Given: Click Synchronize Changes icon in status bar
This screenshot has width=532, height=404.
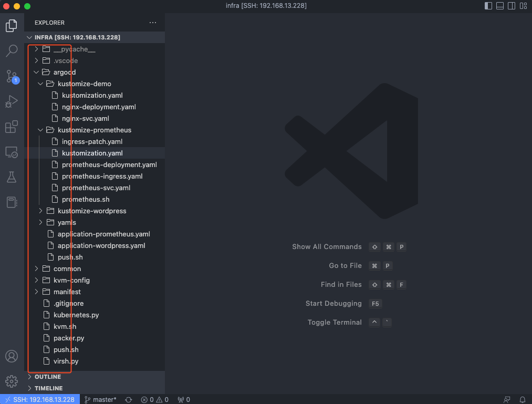Looking at the screenshot, I should coord(129,400).
